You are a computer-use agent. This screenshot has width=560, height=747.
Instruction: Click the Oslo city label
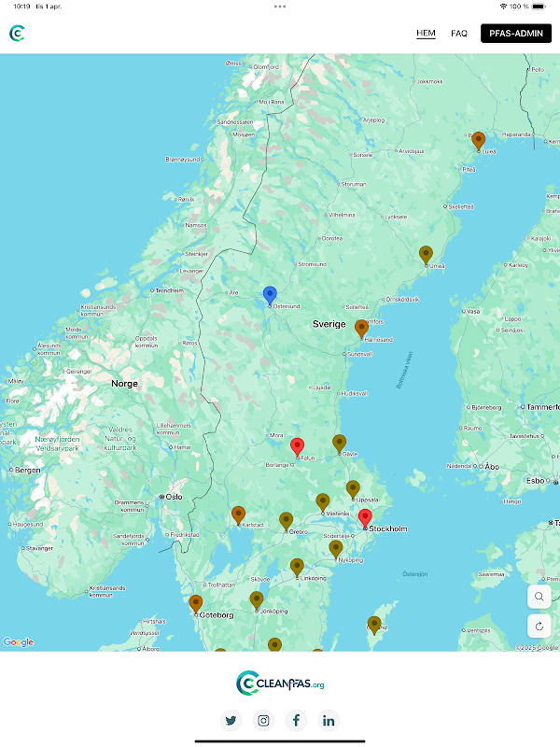[x=174, y=497]
